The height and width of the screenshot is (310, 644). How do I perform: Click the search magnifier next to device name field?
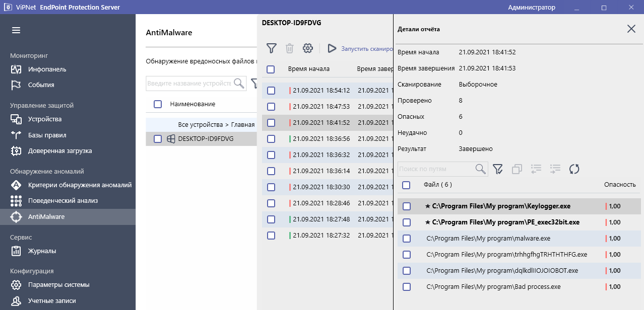pos(238,83)
